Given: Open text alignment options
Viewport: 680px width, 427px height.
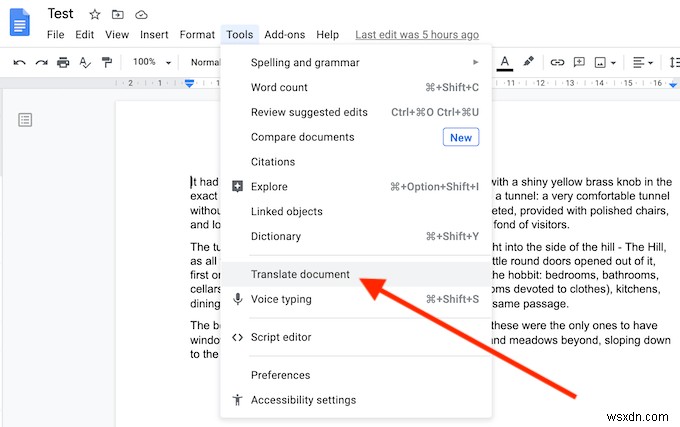Looking at the screenshot, I should click(x=642, y=63).
